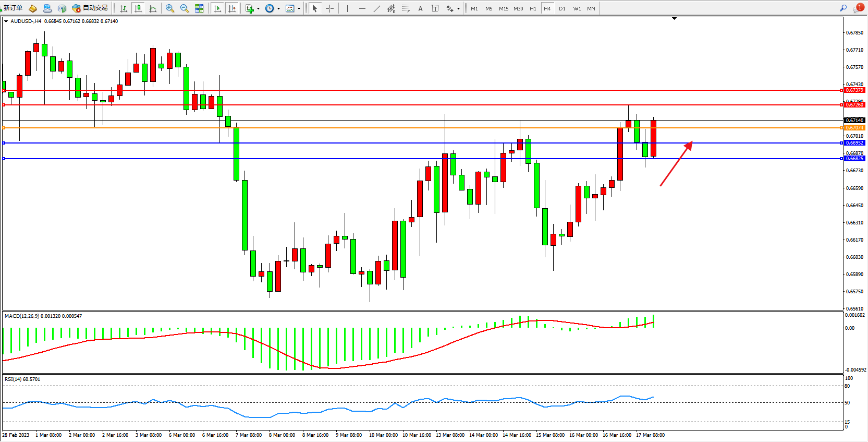Screen dimensions: 868x442
Task: Open the clock periodicity dropdown arrow
Action: (x=278, y=8)
